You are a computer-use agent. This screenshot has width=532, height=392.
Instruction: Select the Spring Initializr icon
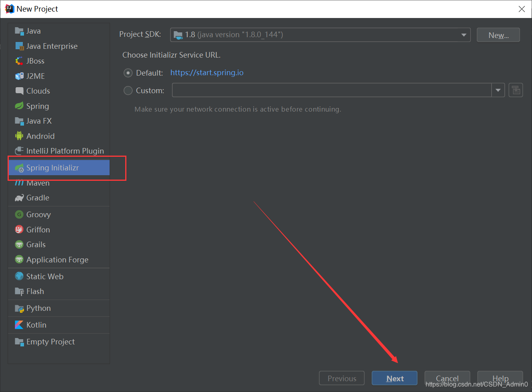pos(19,168)
